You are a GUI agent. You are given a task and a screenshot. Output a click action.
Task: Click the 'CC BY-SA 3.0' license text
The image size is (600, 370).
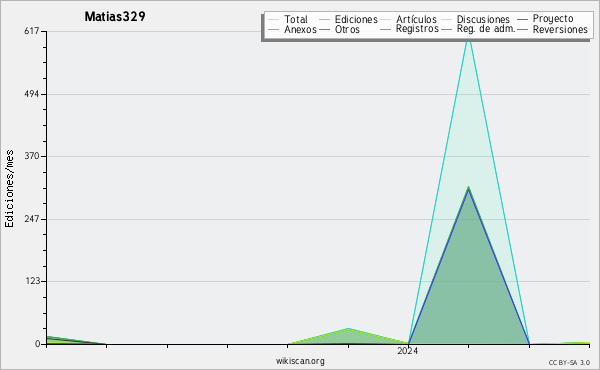569,363
